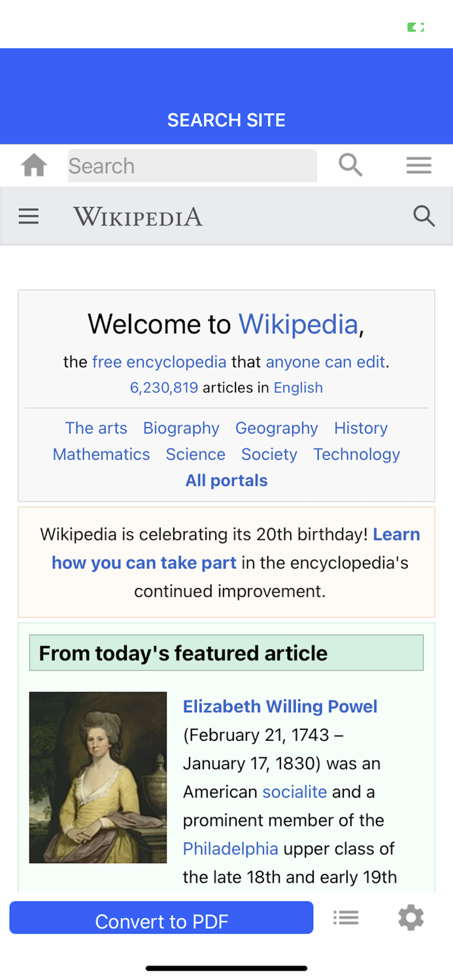
Task: Select the All portals link
Action: pyautogui.click(x=226, y=480)
